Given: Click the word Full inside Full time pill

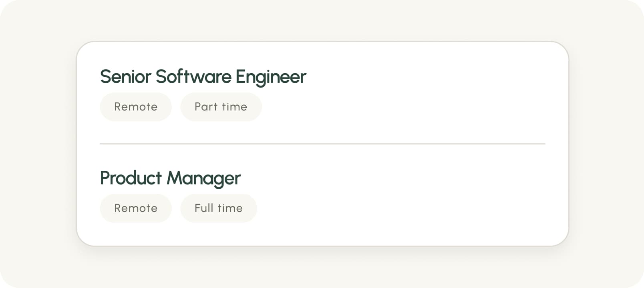Looking at the screenshot, I should 204,208.
